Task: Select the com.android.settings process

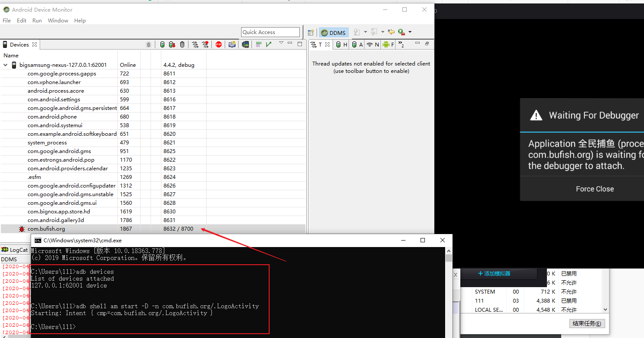Action: coord(153,99)
